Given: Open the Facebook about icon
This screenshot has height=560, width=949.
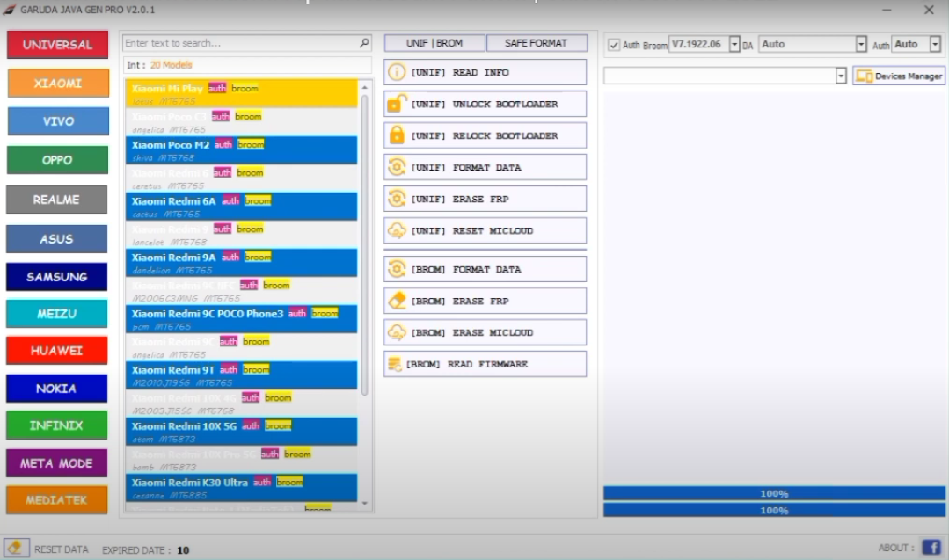Looking at the screenshot, I should 931,548.
